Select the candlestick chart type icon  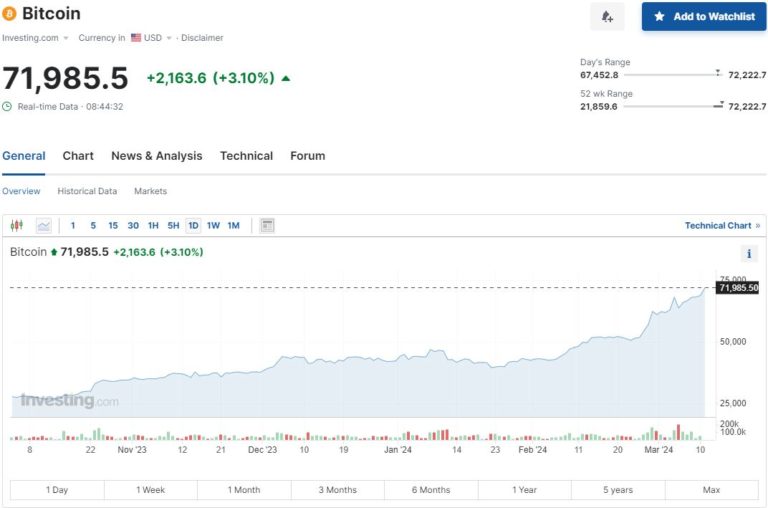[17, 226]
